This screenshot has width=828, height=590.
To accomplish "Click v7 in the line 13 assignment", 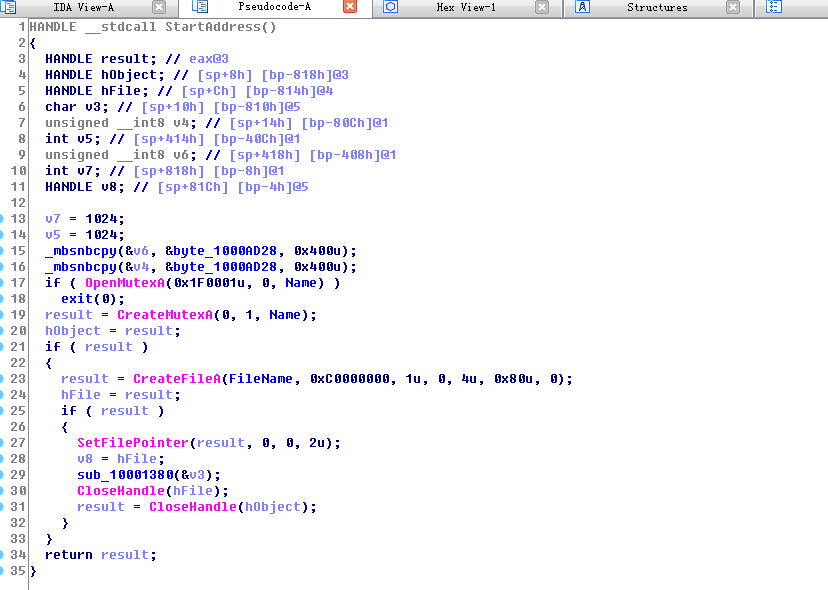I will coord(53,219).
